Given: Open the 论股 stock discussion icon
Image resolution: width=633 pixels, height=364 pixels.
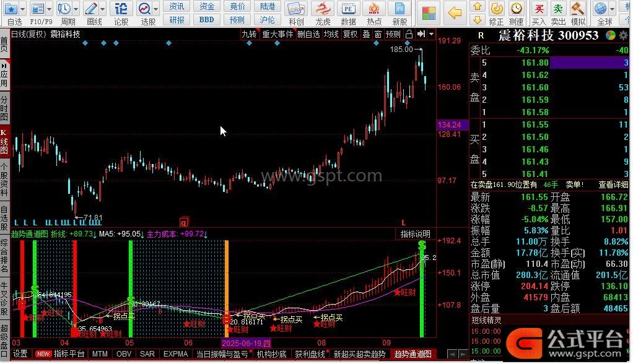Looking at the screenshot, I should click(121, 12).
